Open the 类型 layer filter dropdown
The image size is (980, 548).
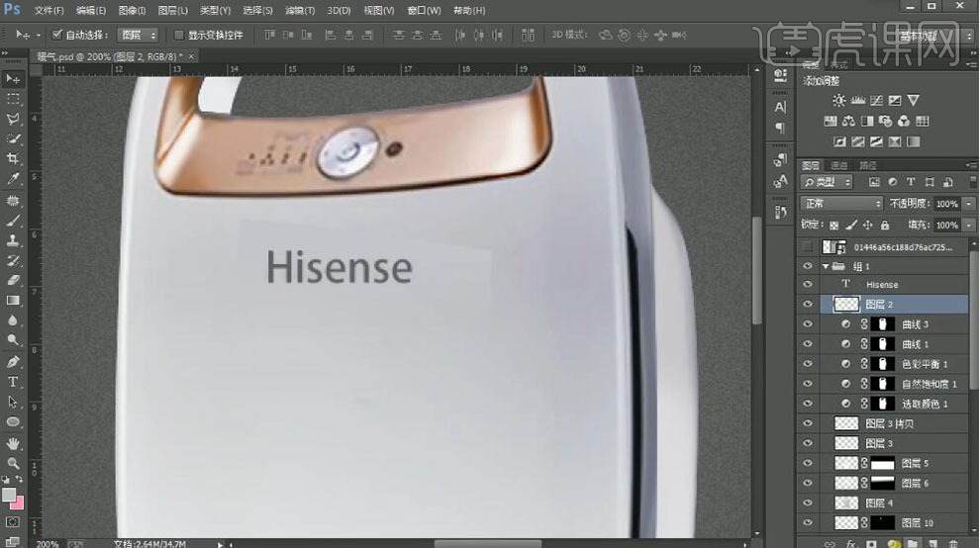click(827, 182)
